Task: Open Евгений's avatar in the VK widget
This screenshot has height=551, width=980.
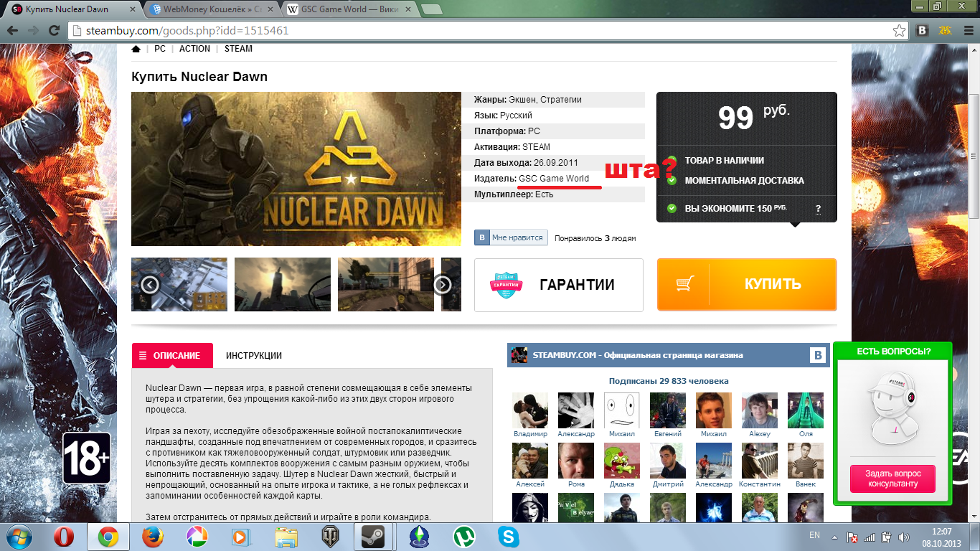Action: pyautogui.click(x=668, y=410)
